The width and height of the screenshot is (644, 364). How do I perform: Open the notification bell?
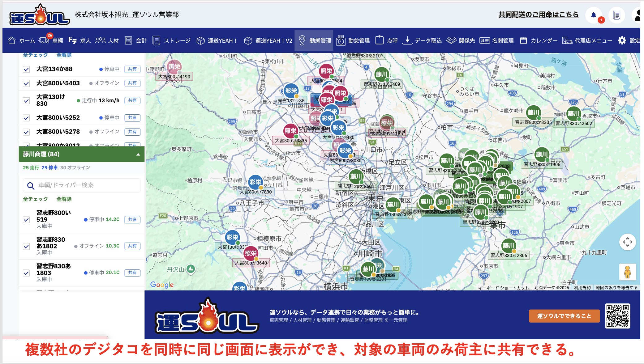(x=594, y=15)
